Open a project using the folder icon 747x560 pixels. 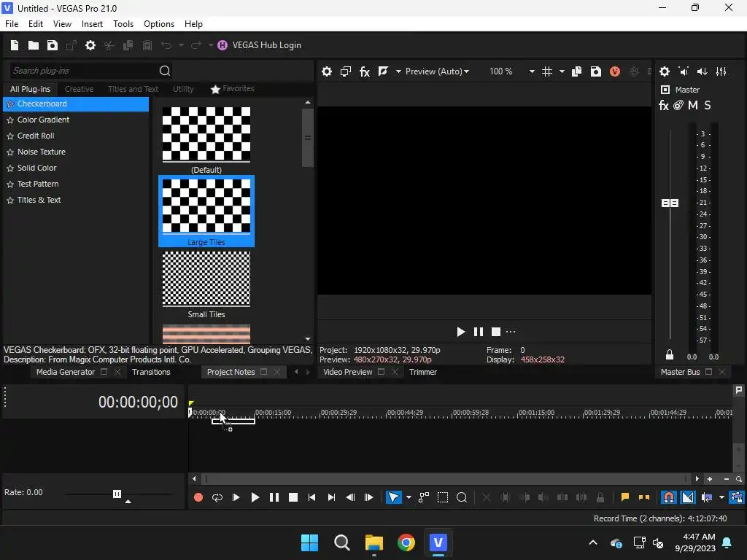[x=34, y=45]
